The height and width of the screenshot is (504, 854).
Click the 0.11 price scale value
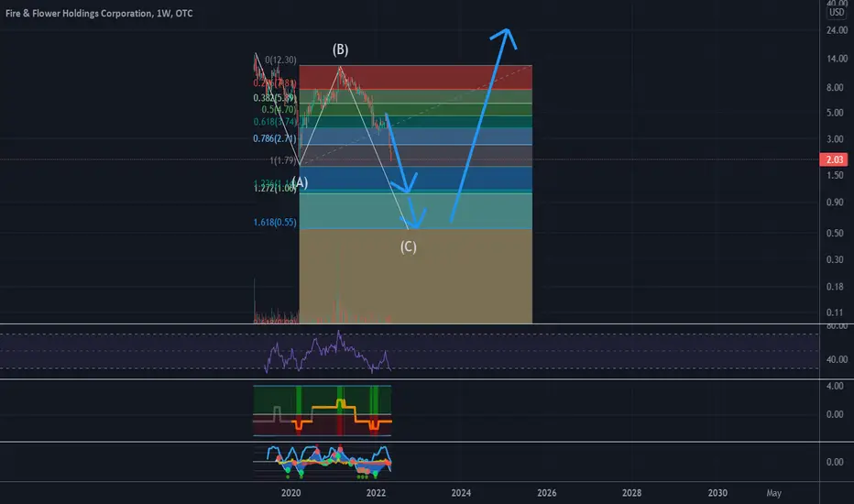click(835, 312)
